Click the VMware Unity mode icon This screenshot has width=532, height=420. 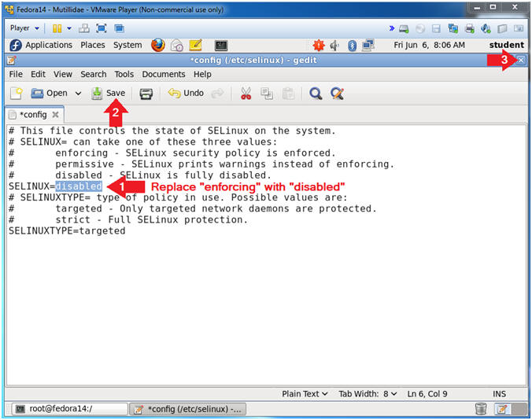(x=119, y=28)
